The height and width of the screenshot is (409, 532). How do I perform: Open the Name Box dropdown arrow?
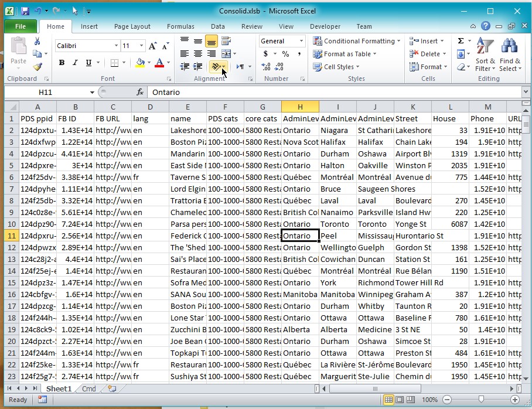(x=93, y=93)
